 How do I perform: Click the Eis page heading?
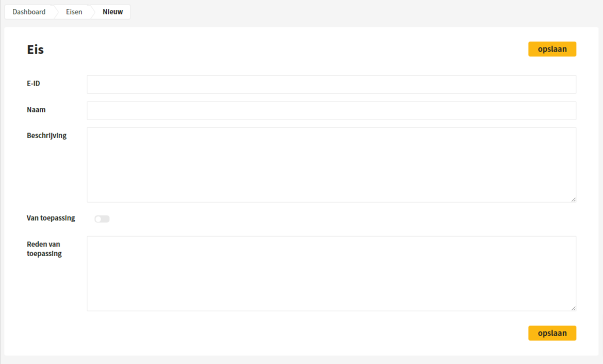pyautogui.click(x=36, y=49)
